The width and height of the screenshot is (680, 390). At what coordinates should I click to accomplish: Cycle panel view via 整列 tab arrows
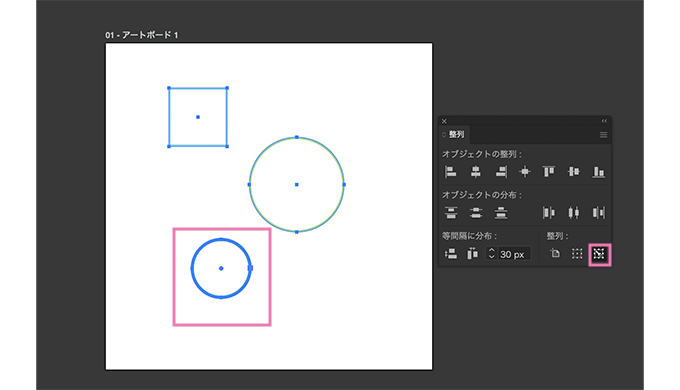[444, 135]
